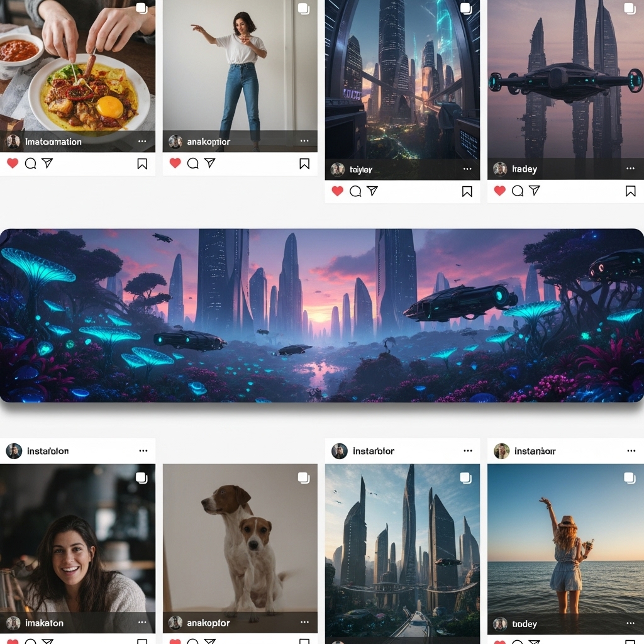The width and height of the screenshot is (644, 644).
Task: Comment on the dancing woman post
Action: coord(192,164)
